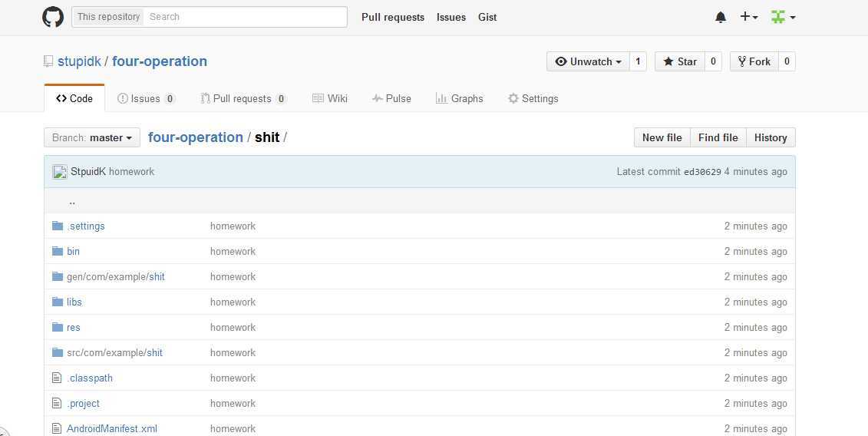This screenshot has height=436, width=868.
Task: Click the src/com/example folder icon
Action: coord(58,352)
